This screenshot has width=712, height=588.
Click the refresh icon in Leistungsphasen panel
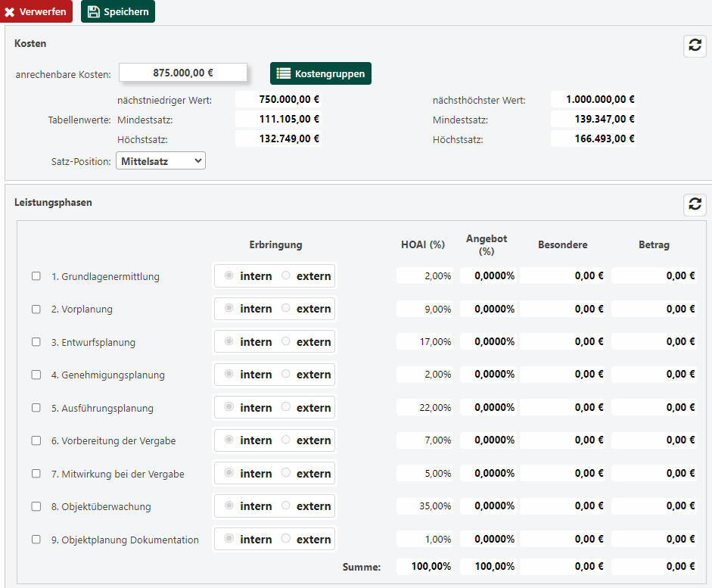pyautogui.click(x=694, y=204)
